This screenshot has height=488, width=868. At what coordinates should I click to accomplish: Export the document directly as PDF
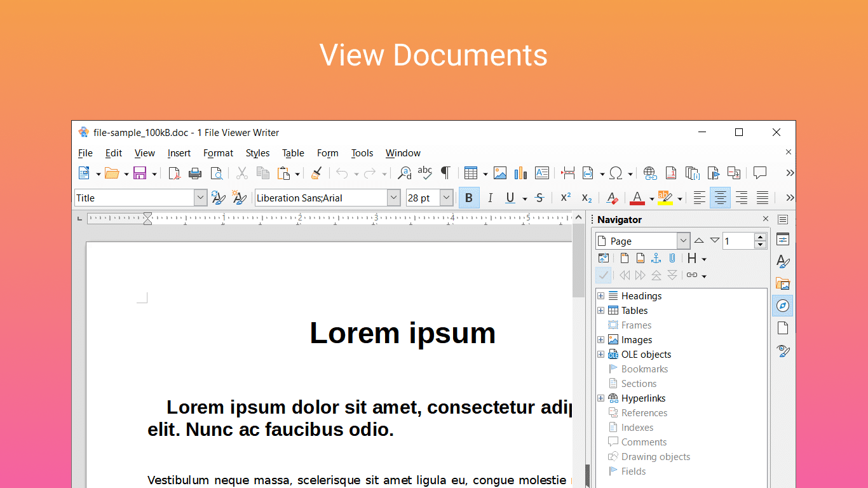[x=174, y=173]
